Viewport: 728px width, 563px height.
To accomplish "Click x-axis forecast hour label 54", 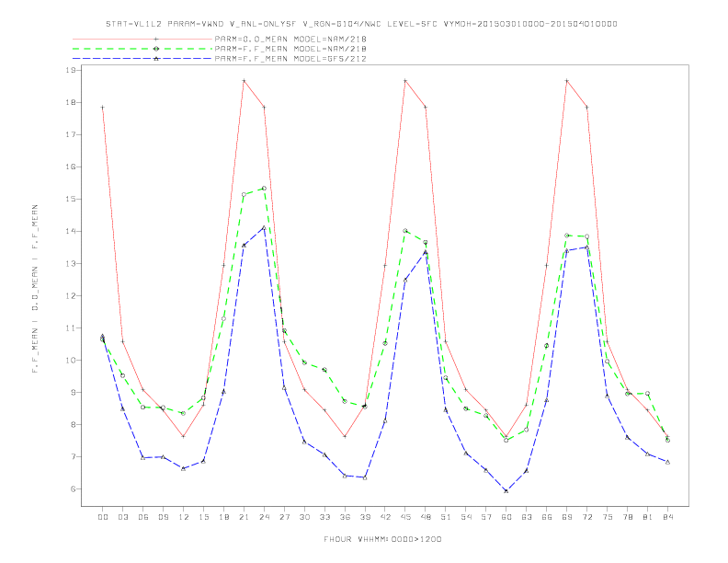I will 466,517.
